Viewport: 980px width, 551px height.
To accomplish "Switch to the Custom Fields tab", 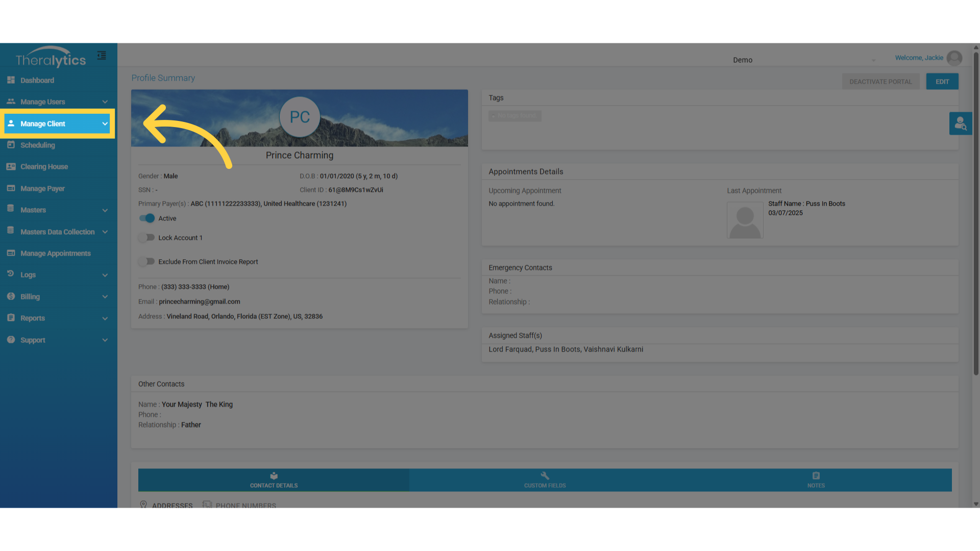I will [x=545, y=480].
